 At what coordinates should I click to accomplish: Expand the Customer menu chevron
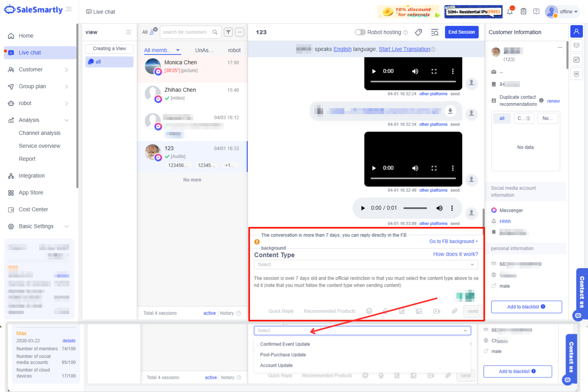tap(66, 70)
